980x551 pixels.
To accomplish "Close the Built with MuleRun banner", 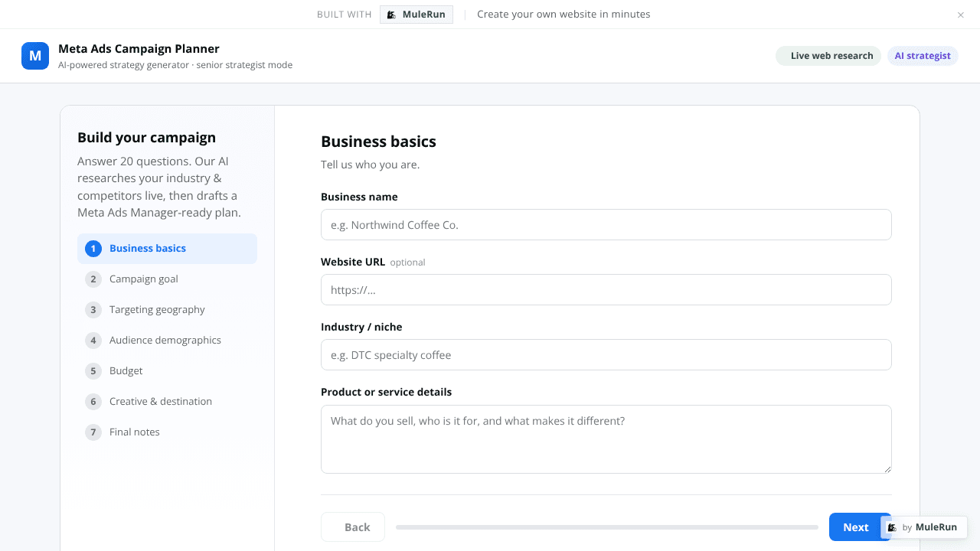I will [961, 15].
